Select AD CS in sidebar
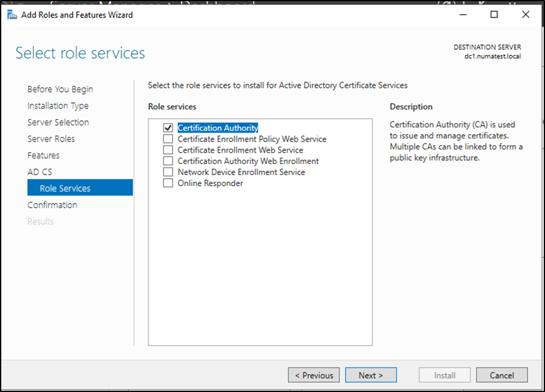Screen dimensions: 545x392 pos(39,172)
